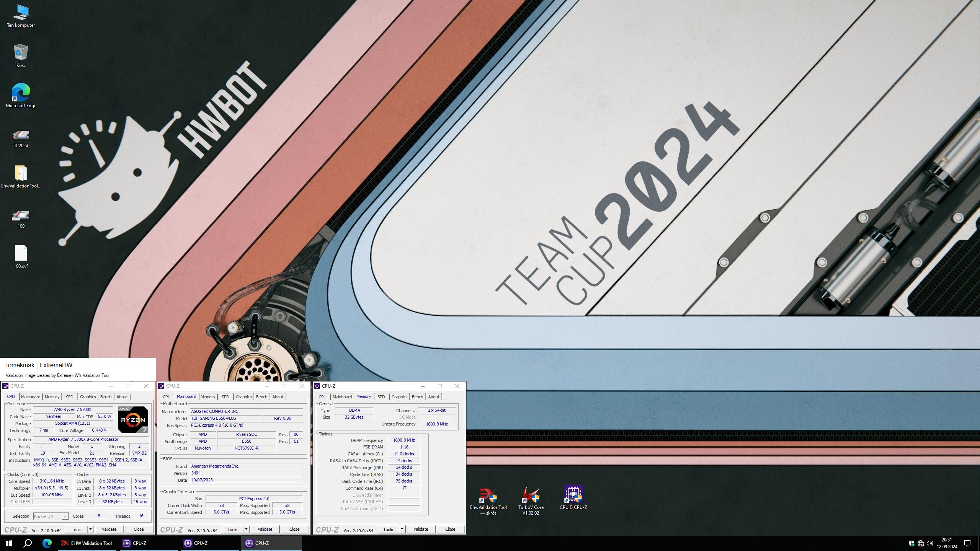Screen dimensions: 980x551
Task: Click the Channel # value 2 x 64-bit
Action: (437, 410)
